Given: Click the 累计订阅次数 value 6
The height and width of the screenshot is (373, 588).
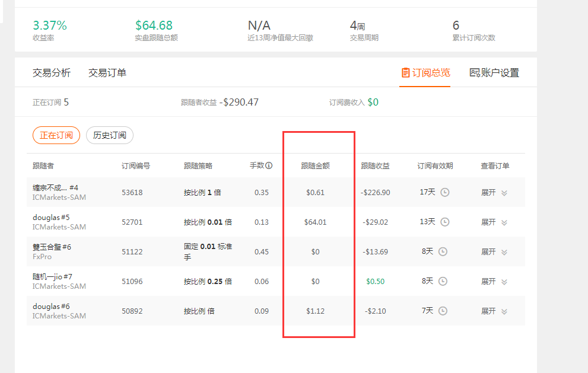Looking at the screenshot, I should tap(456, 25).
